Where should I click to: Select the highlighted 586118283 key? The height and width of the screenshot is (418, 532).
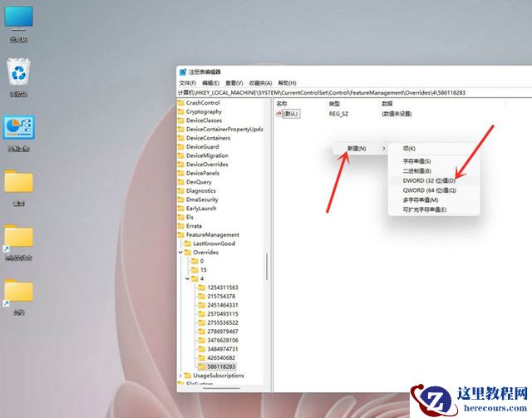[x=221, y=366]
